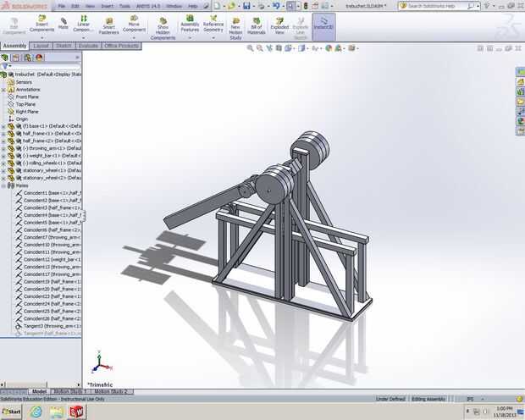Click the Exploded View tool
Image resolution: width=525 pixels, height=420 pixels.
tap(279, 26)
